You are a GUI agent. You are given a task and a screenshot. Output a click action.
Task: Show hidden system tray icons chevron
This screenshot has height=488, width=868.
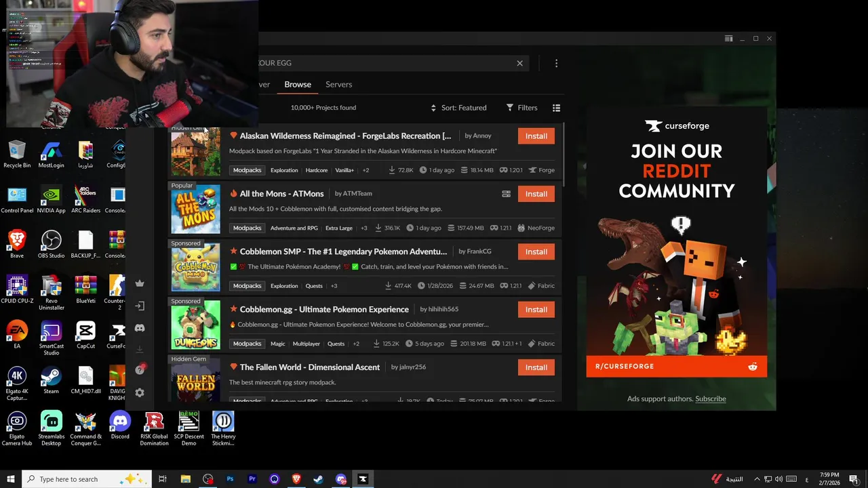pos(757,479)
